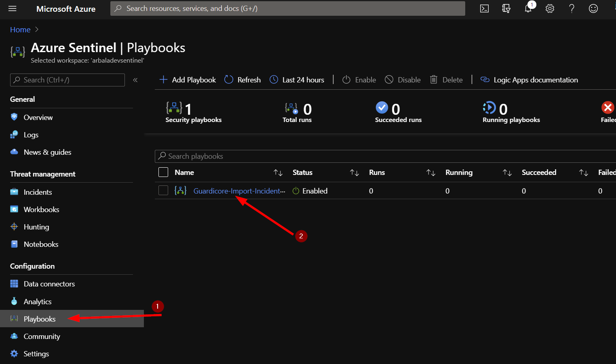
Task: Click the Succeeded runs checkmark icon
Action: click(382, 107)
